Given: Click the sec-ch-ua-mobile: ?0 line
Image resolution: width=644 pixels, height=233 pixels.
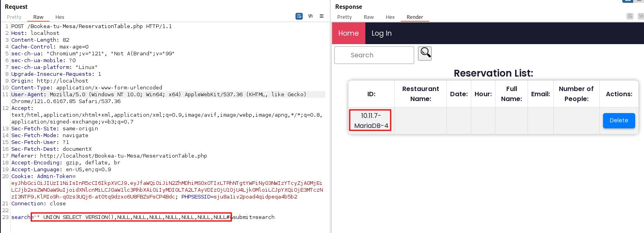Looking at the screenshot, I should click(43, 61).
